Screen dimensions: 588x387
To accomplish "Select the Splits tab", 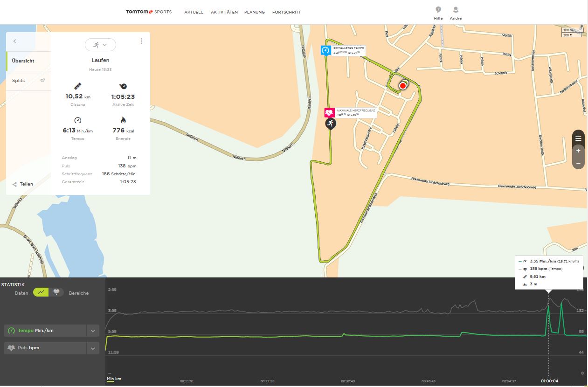I will click(x=19, y=81).
